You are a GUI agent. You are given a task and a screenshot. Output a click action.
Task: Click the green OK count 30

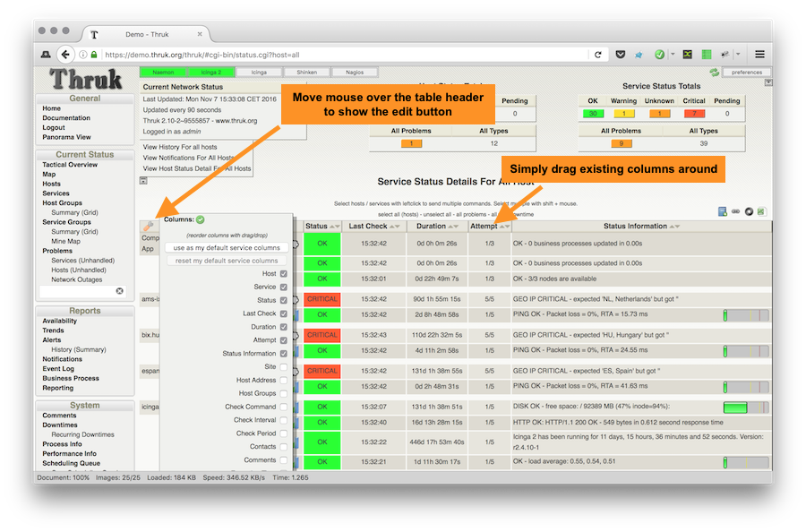[x=593, y=114]
